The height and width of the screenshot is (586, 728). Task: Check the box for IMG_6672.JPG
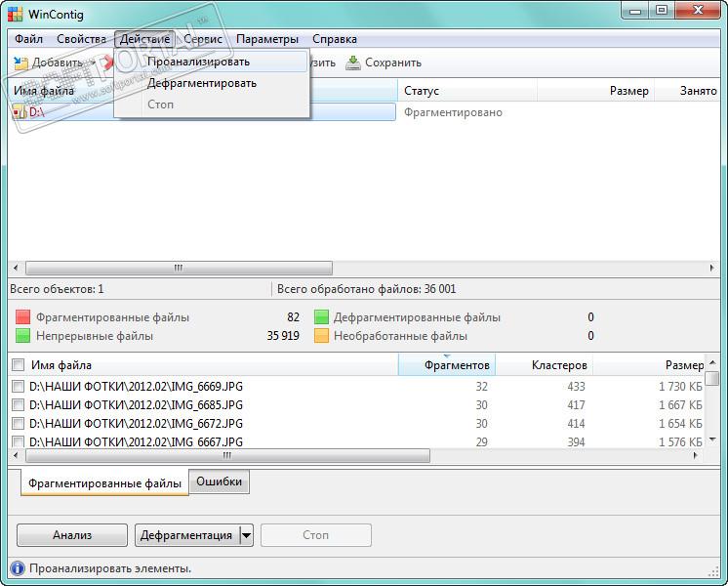click(19, 423)
